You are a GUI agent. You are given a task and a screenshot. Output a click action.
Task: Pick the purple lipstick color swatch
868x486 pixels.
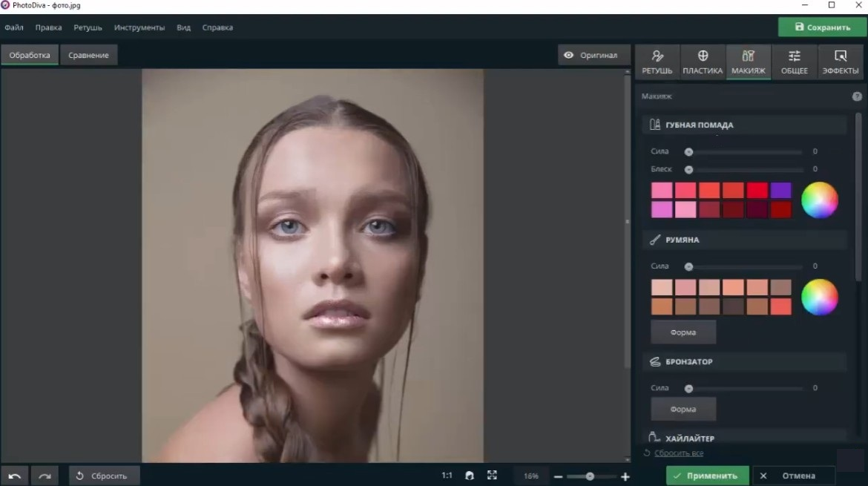780,191
